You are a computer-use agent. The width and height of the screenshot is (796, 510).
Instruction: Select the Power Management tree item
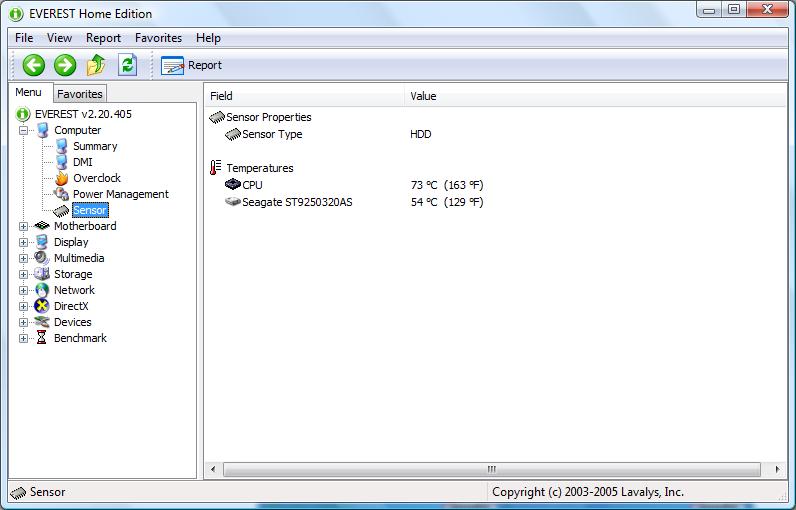(121, 194)
